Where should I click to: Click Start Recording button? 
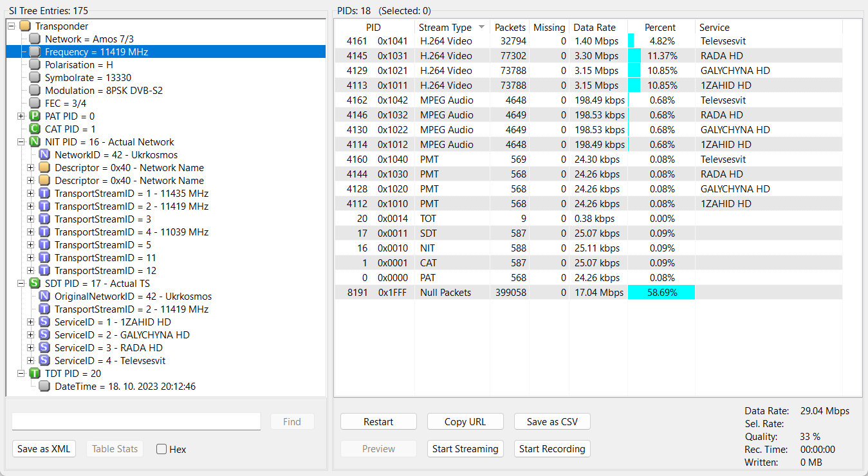point(552,449)
